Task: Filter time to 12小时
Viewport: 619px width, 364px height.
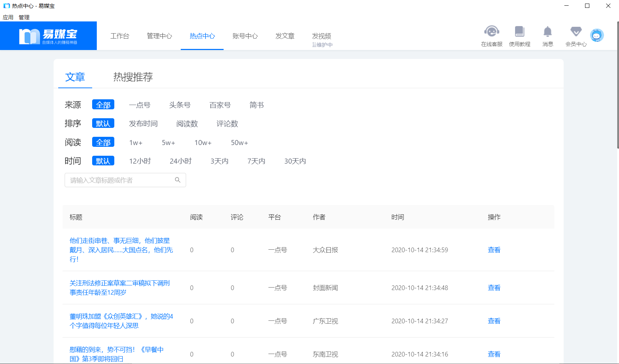Action: click(x=140, y=161)
